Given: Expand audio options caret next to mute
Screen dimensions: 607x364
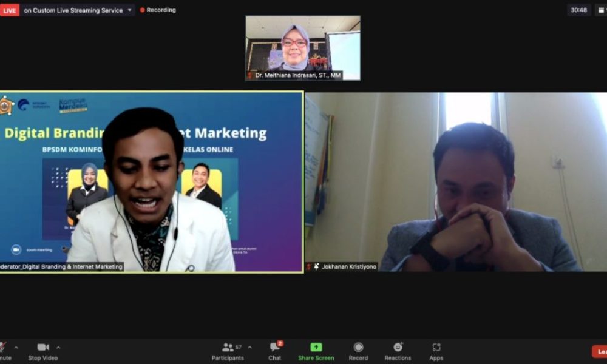Looking at the screenshot, I should 16,348.
